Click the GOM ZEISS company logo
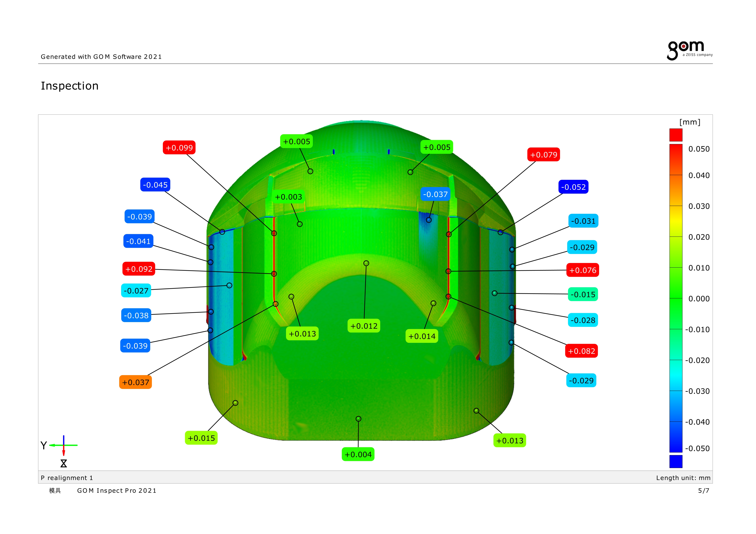The width and height of the screenshot is (756, 534). pos(689,50)
